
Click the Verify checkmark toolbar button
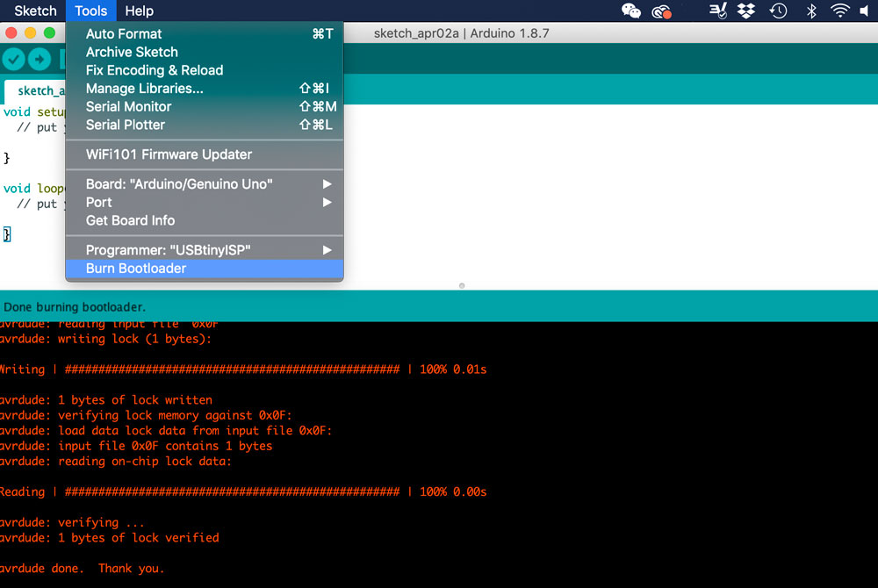click(13, 59)
